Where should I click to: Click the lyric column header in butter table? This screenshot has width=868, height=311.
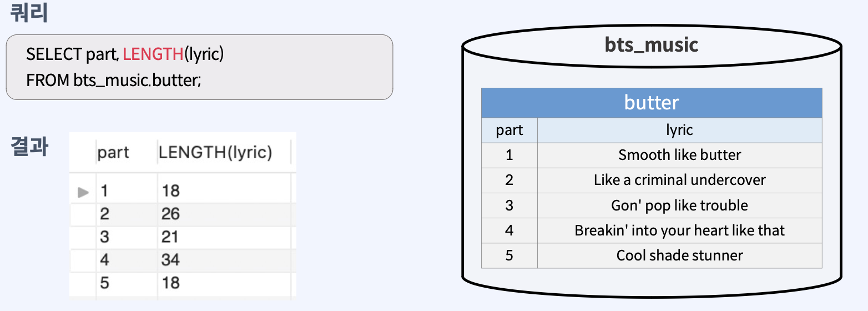click(x=679, y=130)
